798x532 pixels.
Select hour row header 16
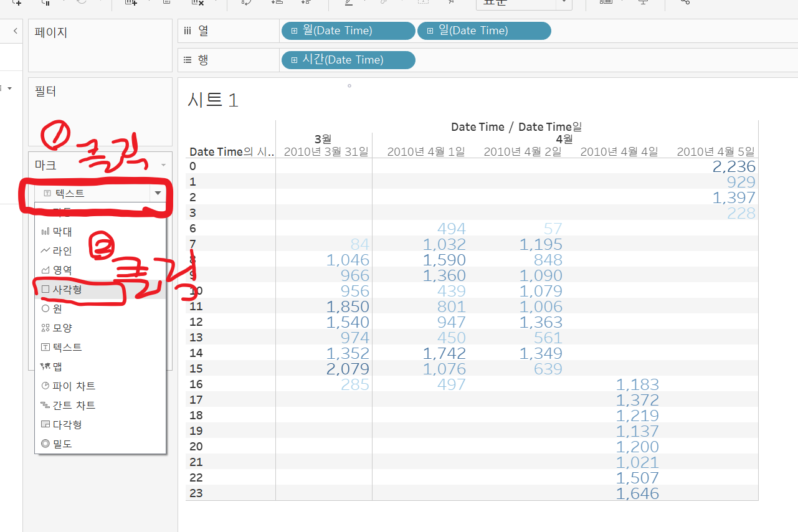pos(196,384)
